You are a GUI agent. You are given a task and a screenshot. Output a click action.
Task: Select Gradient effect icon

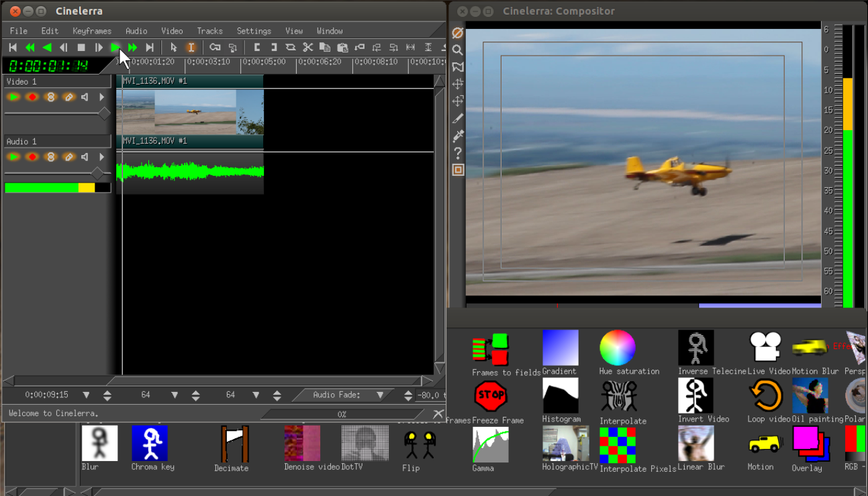pyautogui.click(x=561, y=347)
